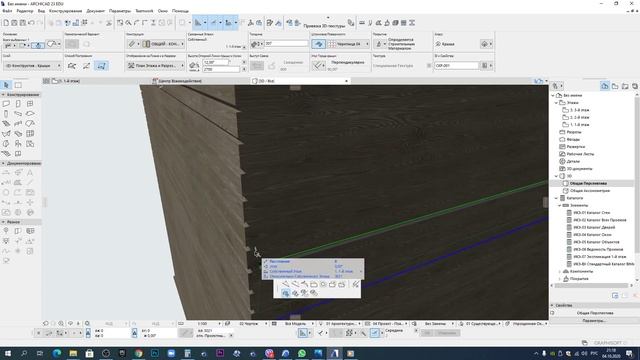The width and height of the screenshot is (640, 360).
Task: Click Параметры... button in Navigator
Action: tap(594, 321)
